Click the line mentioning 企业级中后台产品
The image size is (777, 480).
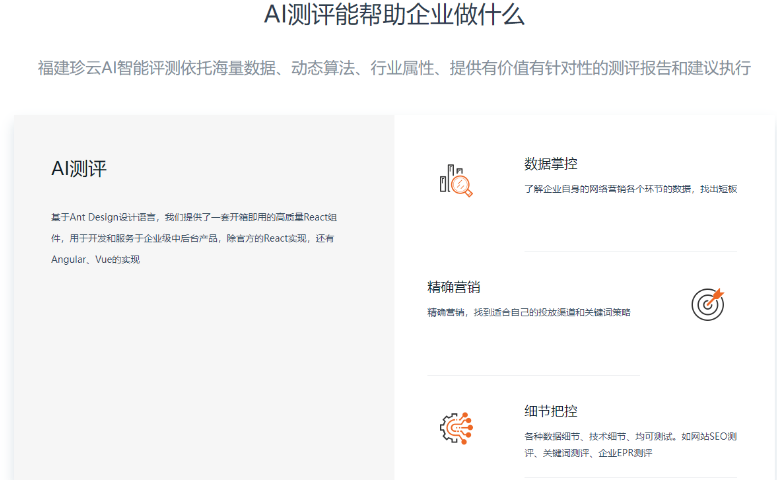(192, 238)
